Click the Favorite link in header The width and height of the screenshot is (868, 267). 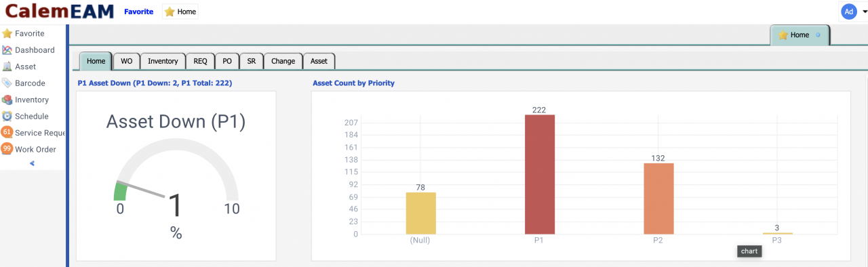tap(138, 12)
